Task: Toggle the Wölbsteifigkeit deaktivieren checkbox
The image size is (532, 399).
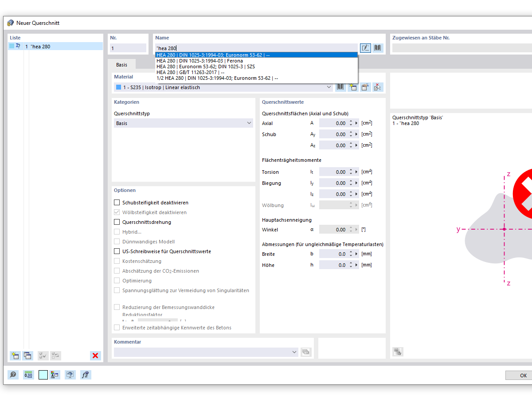Action: click(x=117, y=212)
